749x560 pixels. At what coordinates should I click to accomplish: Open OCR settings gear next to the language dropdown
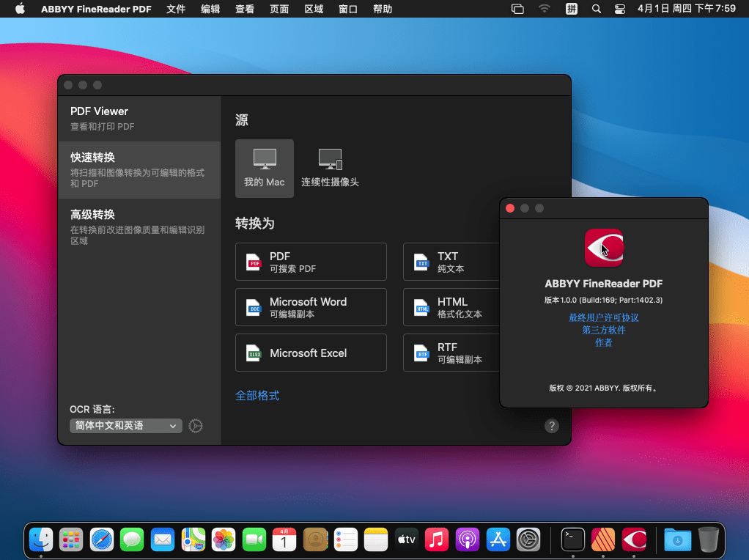pyautogui.click(x=196, y=426)
